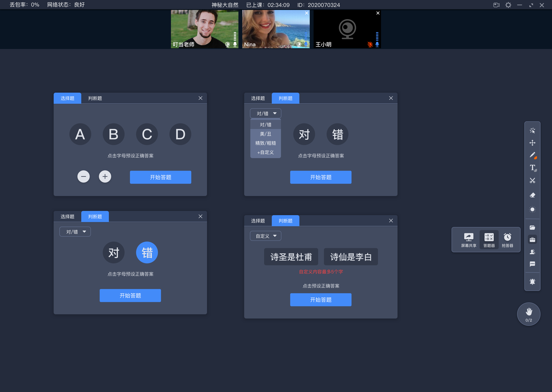
Task: Click the + button to add answer option
Action: tap(105, 176)
